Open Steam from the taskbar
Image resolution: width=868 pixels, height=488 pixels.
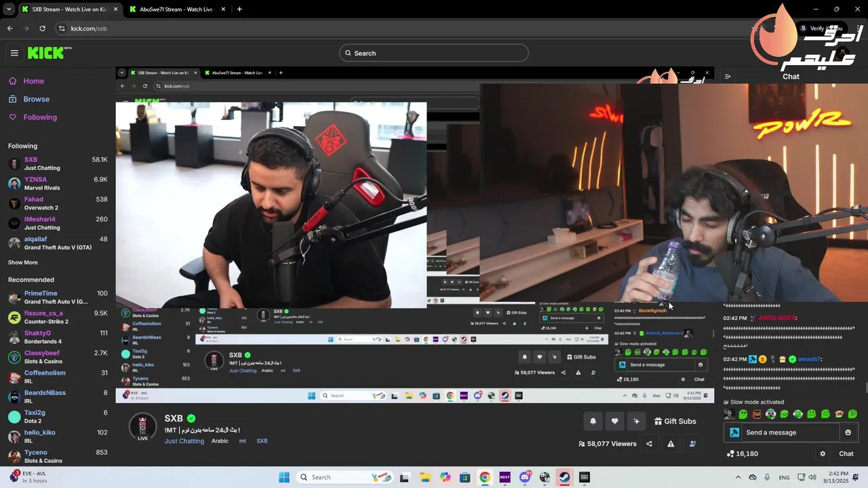coord(564,477)
